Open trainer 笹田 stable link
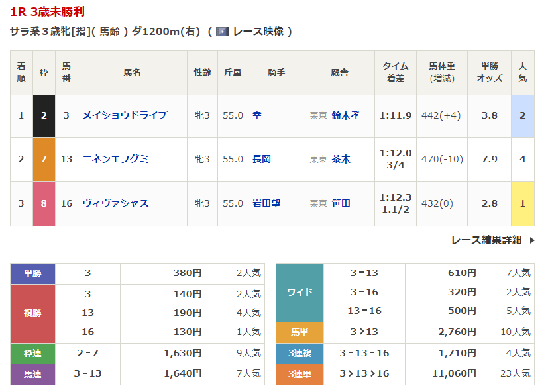 tap(341, 203)
